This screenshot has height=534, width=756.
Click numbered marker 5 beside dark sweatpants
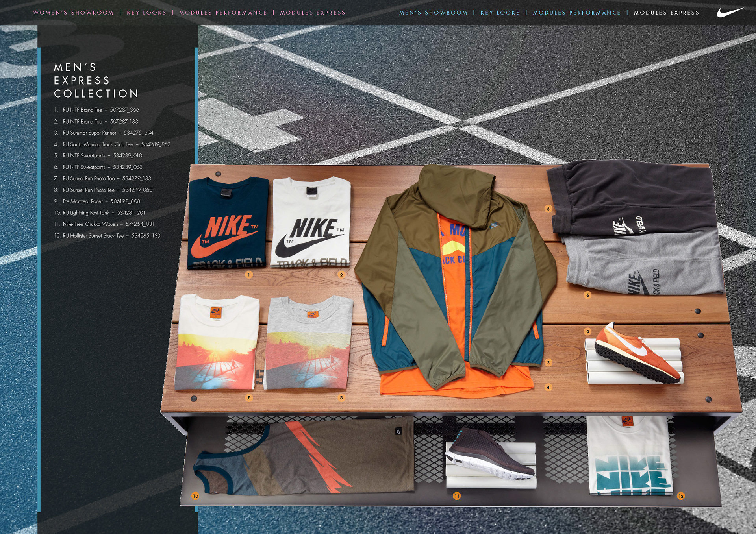point(548,209)
